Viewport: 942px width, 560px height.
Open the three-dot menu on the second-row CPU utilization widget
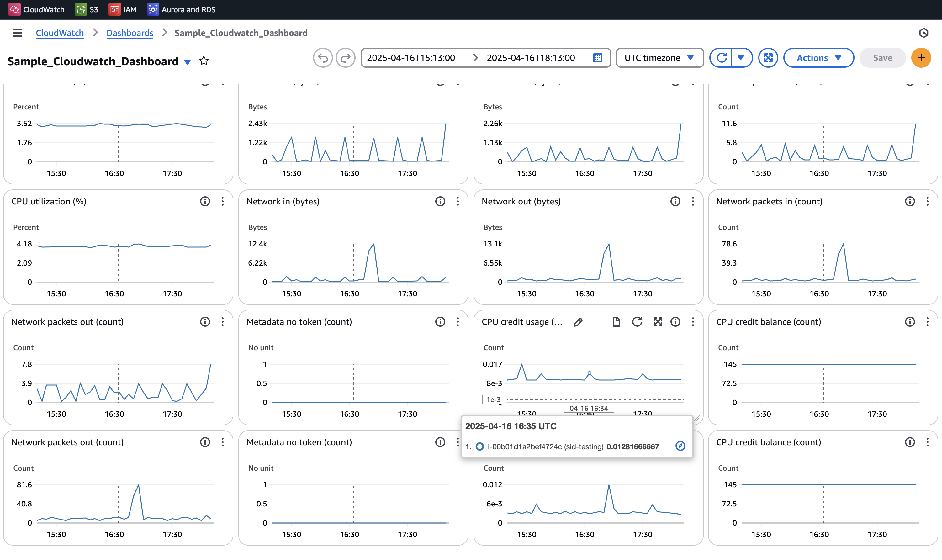click(x=223, y=202)
